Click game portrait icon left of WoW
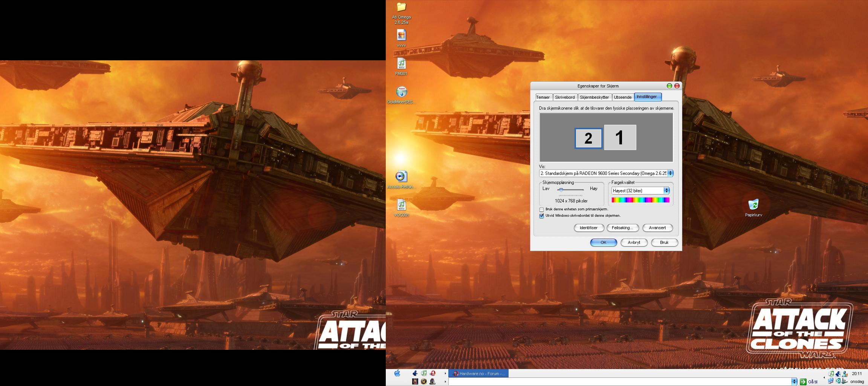 [415, 381]
